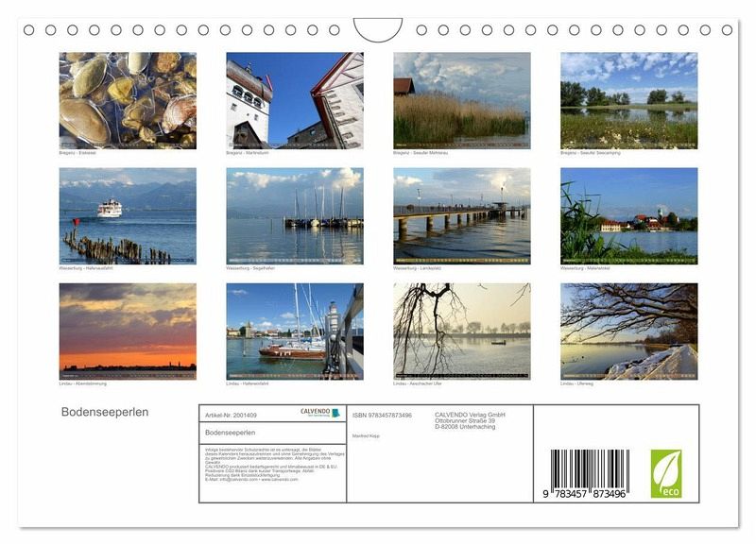Viewport: 756px width, 545px height.
Task: Select the Lindau sunset Abendstimmung photo
Action: [x=128, y=331]
